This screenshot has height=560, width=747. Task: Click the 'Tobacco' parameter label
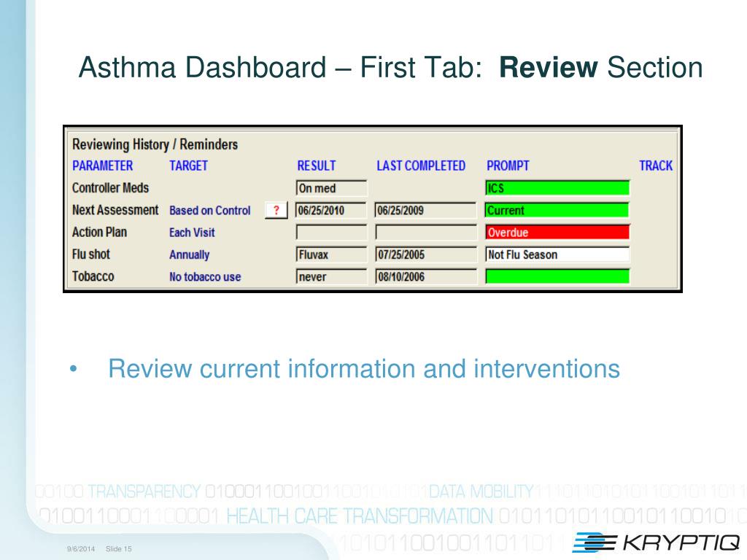[93, 276]
